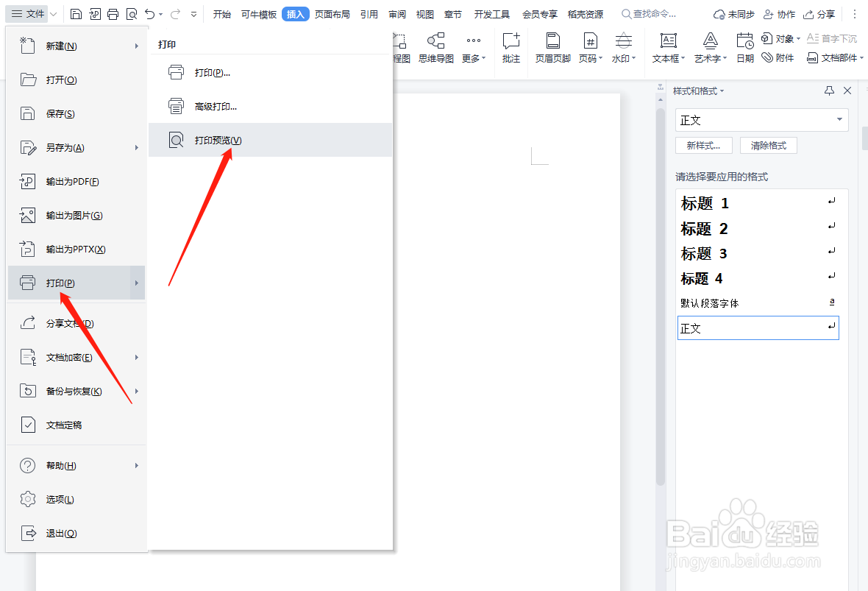The height and width of the screenshot is (591, 868).
Task: Choose 输出为PPTX(X) in the file menu
Action: (x=77, y=249)
